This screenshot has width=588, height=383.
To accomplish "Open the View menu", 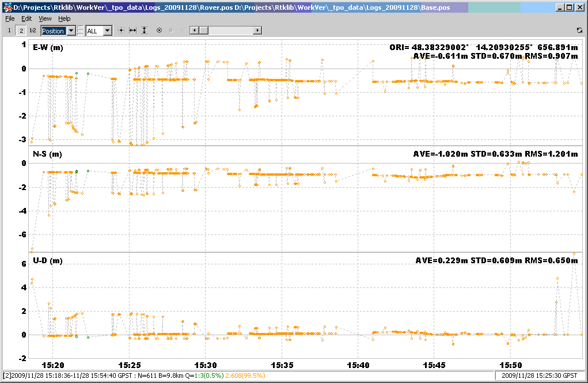I will (x=45, y=18).
